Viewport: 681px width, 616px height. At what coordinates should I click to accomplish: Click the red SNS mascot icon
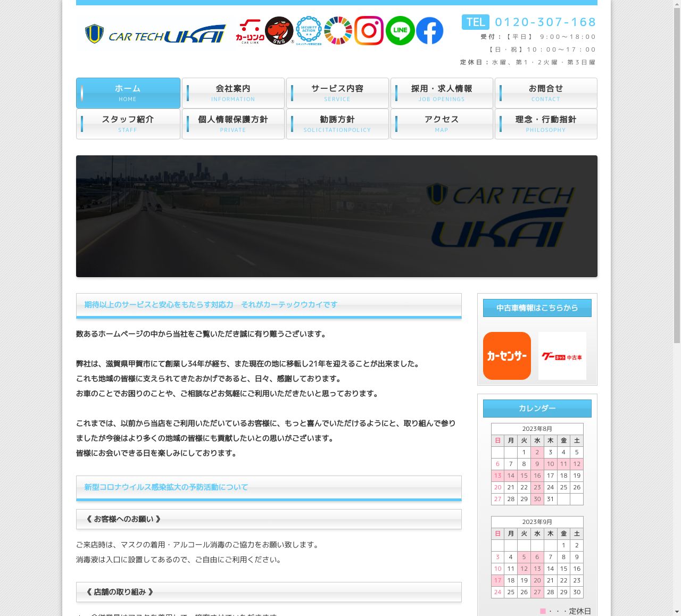279,31
